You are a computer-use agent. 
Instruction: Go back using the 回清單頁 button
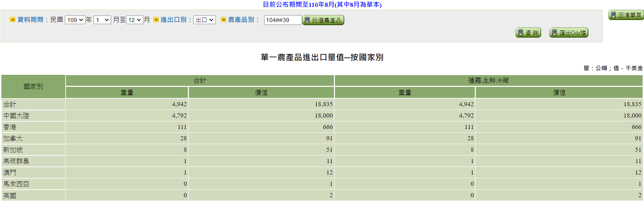pyautogui.click(x=626, y=15)
